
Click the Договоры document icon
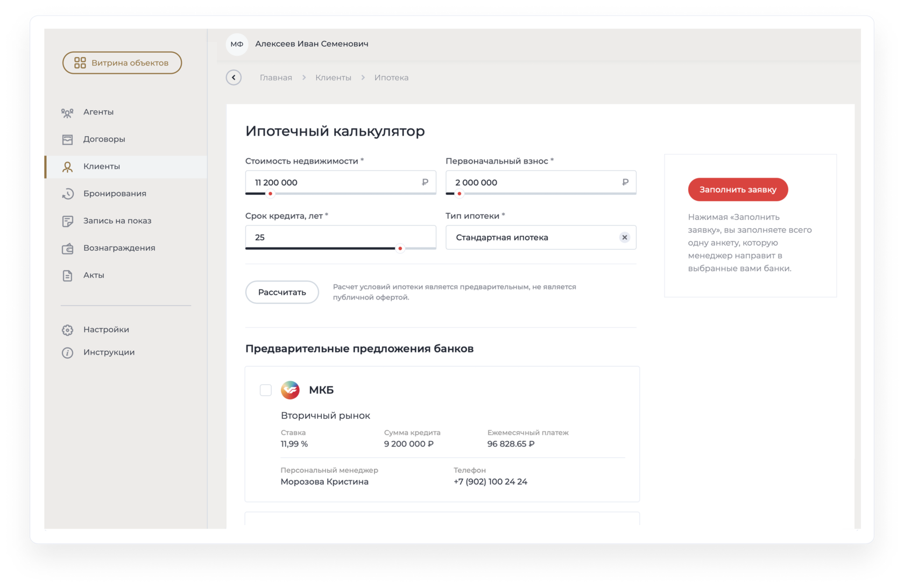[67, 139]
